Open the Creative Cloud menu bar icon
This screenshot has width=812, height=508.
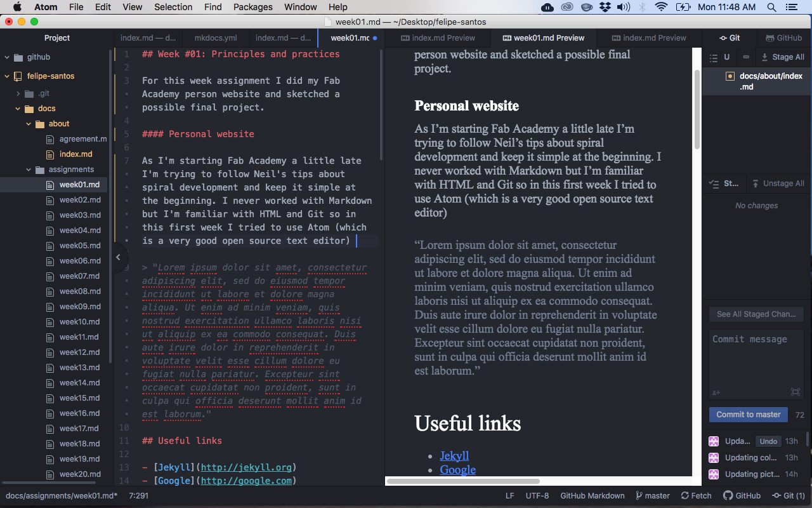567,7
